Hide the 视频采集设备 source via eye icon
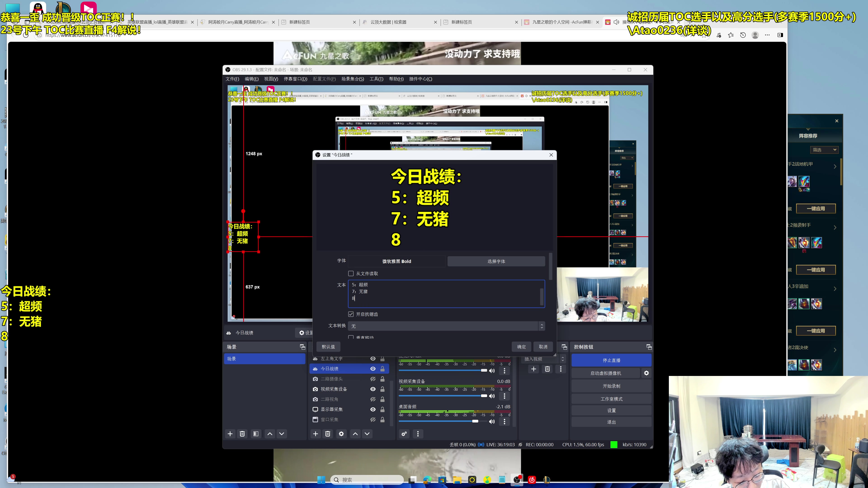 tap(373, 389)
